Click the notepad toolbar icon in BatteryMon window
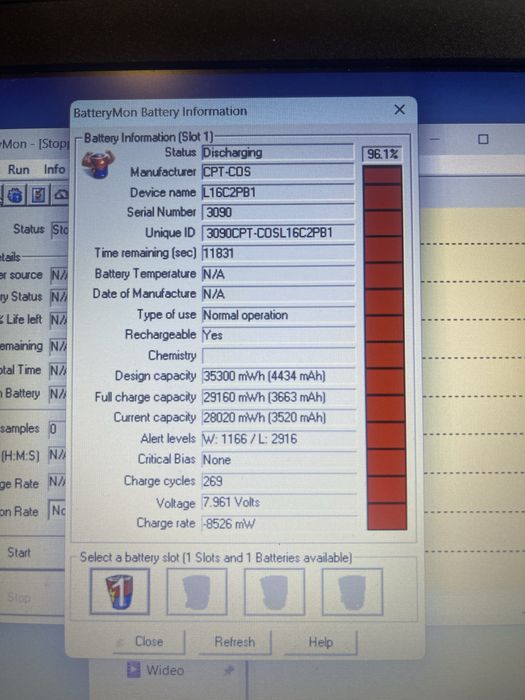Viewport: 525px width, 700px height. (38, 195)
